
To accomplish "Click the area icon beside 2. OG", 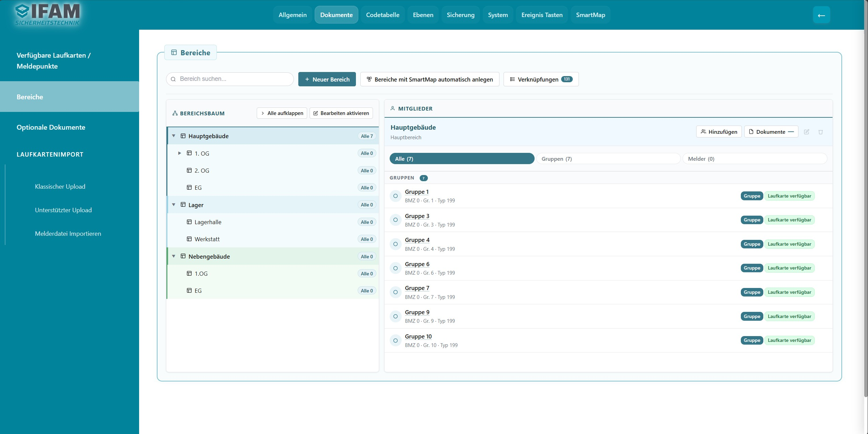I will point(189,170).
